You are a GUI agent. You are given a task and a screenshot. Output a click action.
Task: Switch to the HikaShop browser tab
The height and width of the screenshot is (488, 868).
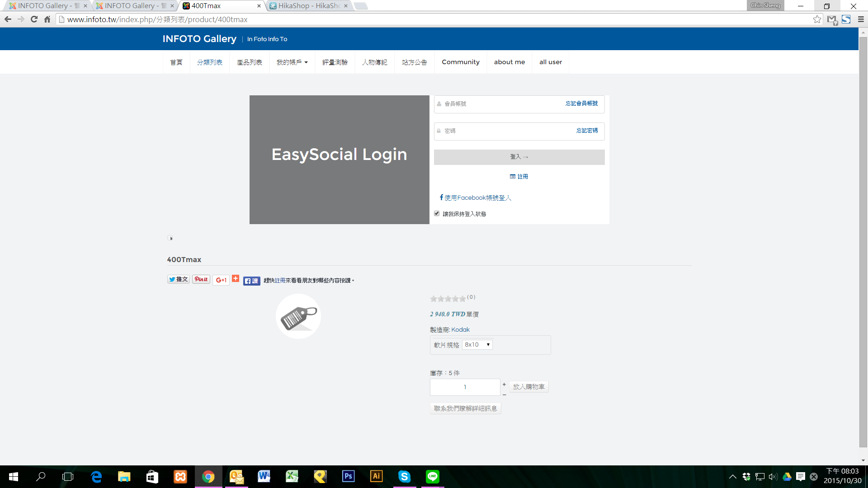(x=308, y=6)
